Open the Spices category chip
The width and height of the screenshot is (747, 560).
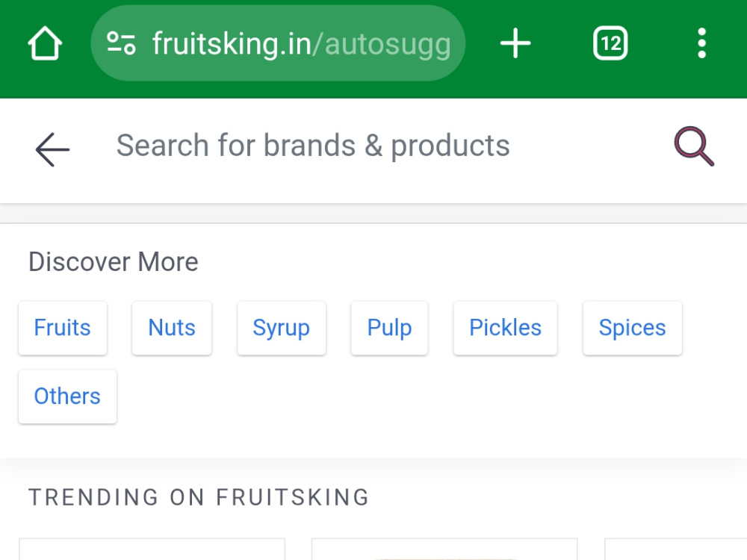click(632, 328)
